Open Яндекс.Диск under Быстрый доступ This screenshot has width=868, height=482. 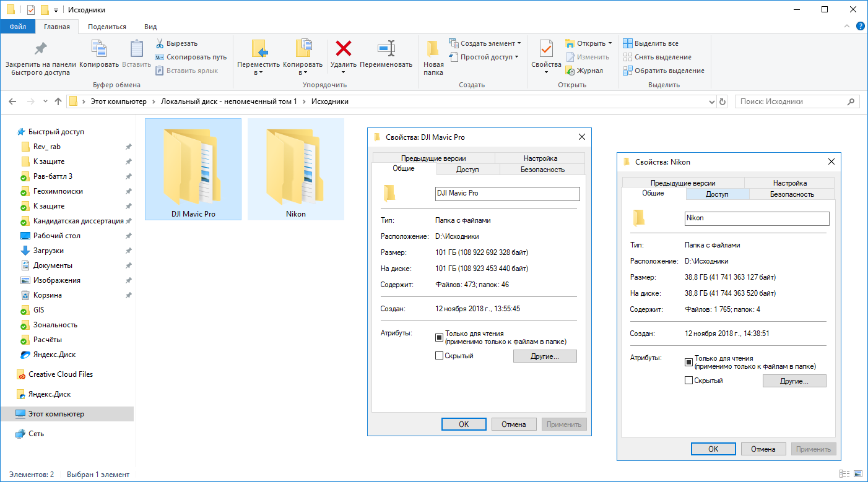click(x=54, y=355)
